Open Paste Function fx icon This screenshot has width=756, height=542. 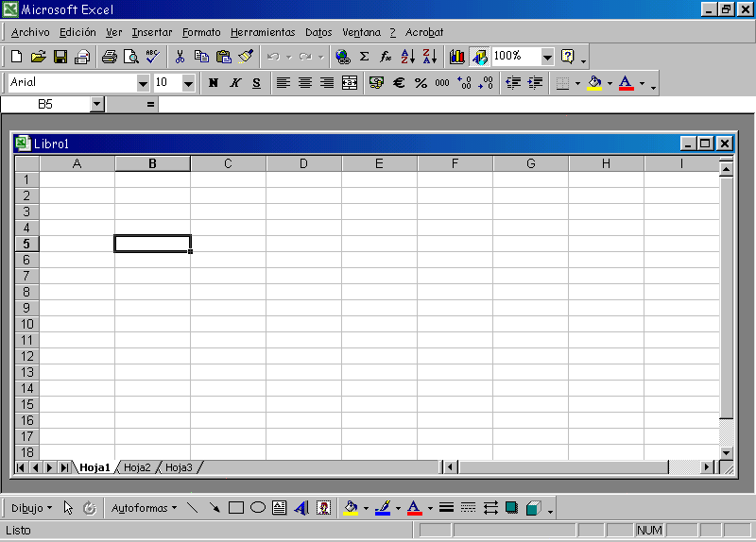(x=386, y=57)
